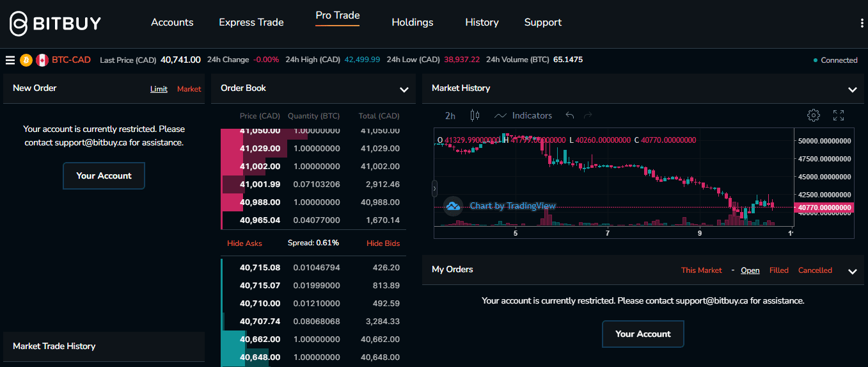Click the Market Trade History panel header
Viewport: 868px width, 367px height.
104,347
